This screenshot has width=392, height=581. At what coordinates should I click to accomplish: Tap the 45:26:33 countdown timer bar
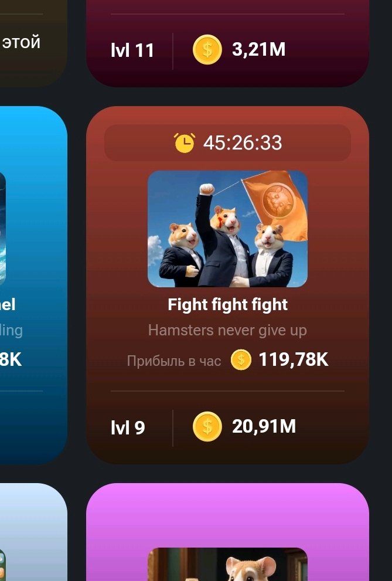[228, 142]
